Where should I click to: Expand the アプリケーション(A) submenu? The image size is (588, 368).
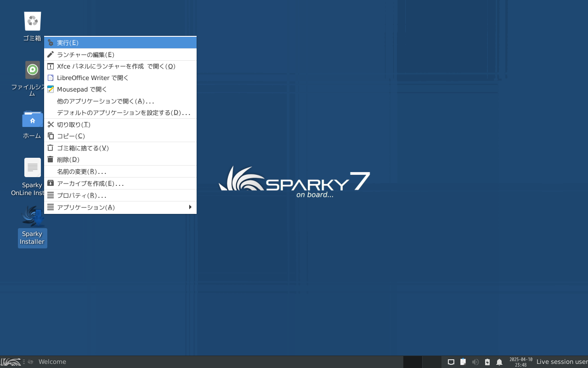click(120, 207)
